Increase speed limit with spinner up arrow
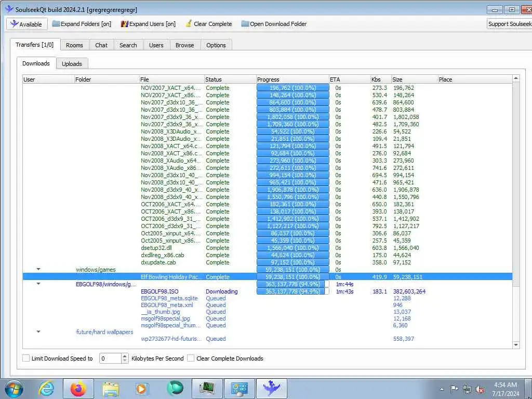The image size is (532, 399). [x=125, y=356]
